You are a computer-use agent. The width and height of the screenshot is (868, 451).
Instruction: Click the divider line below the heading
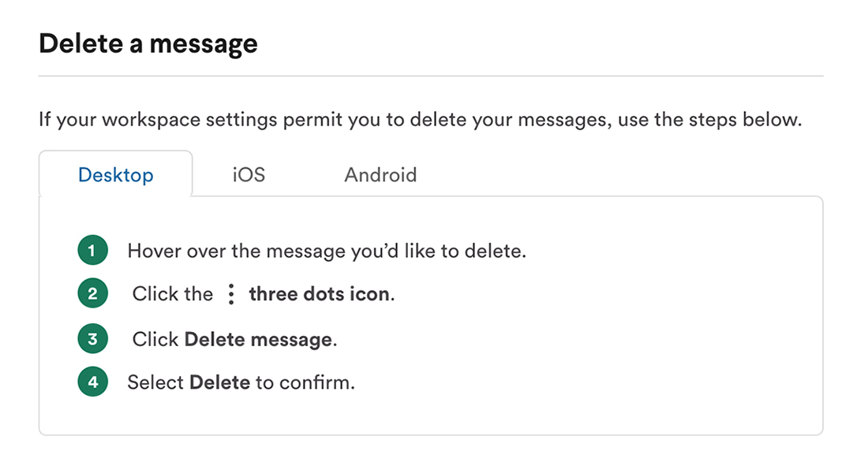[431, 76]
